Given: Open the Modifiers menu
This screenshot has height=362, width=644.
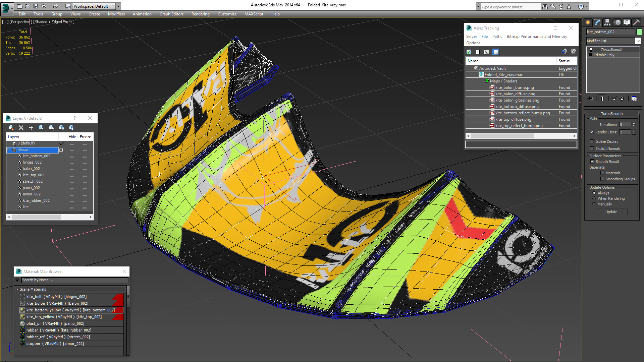Looking at the screenshot, I should click(x=116, y=14).
